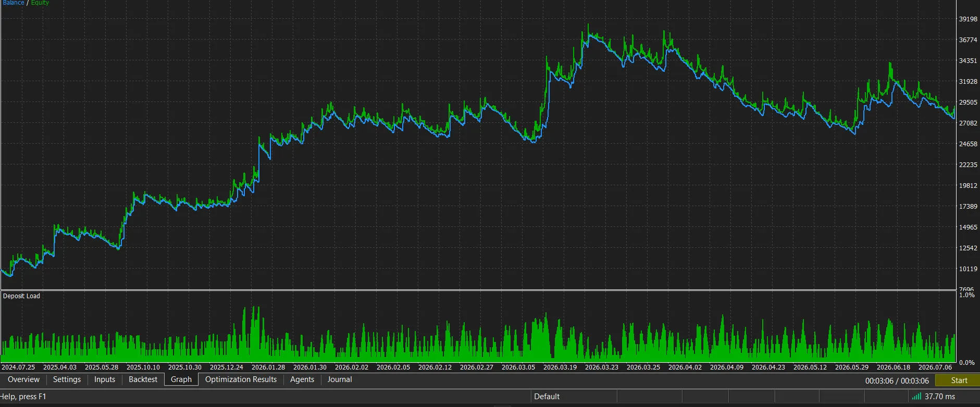Click the 2026.06.18 date label
980x407 pixels.
tap(894, 367)
